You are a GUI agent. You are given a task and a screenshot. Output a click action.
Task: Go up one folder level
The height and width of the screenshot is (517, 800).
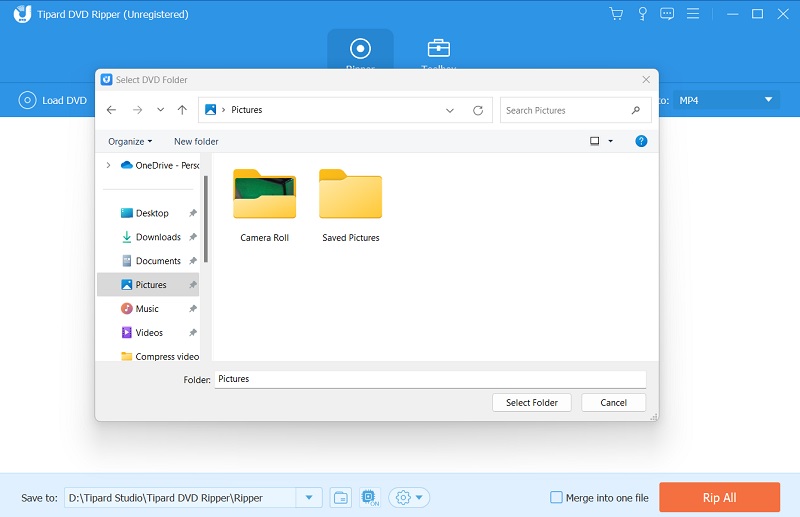pos(182,110)
